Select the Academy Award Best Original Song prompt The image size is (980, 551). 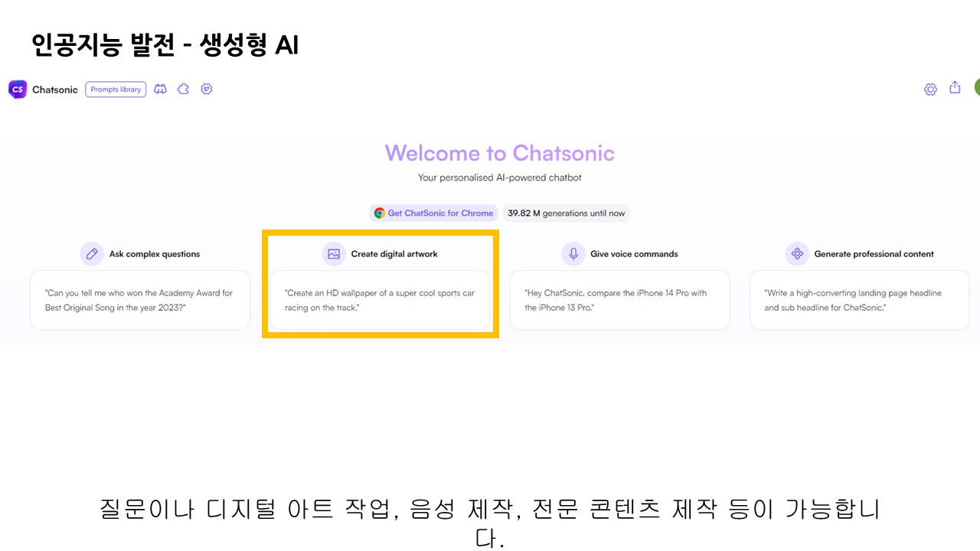coord(140,300)
